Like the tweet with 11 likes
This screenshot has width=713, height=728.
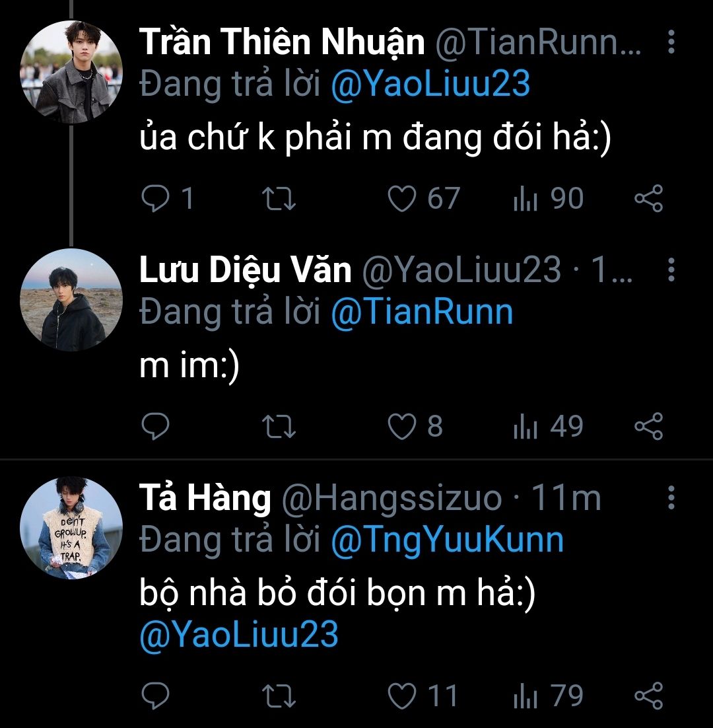tap(401, 696)
